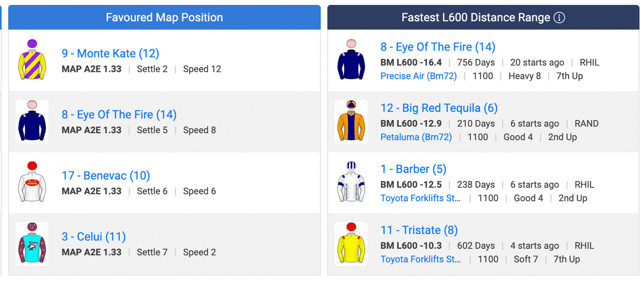Click the navy silks beside Eye Of The Fire in Fastest L600

351,60
